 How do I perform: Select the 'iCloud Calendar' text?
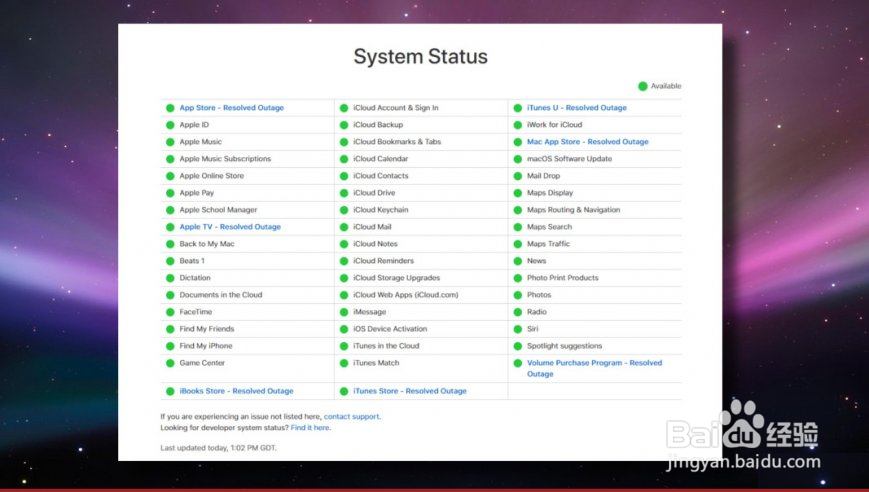click(x=380, y=159)
